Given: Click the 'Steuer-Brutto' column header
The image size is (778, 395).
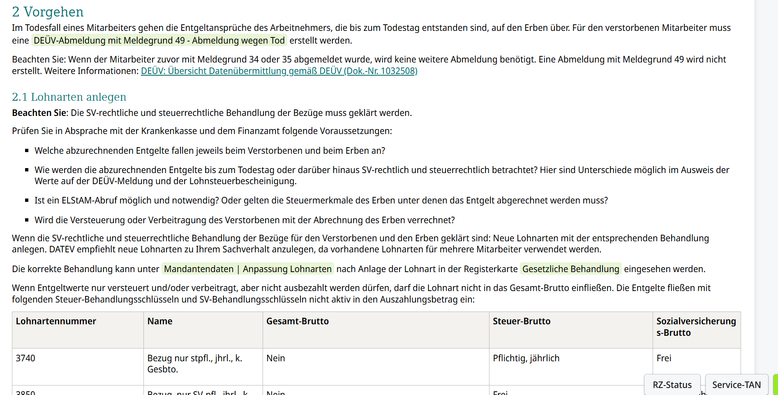Looking at the screenshot, I should tap(571, 330).
